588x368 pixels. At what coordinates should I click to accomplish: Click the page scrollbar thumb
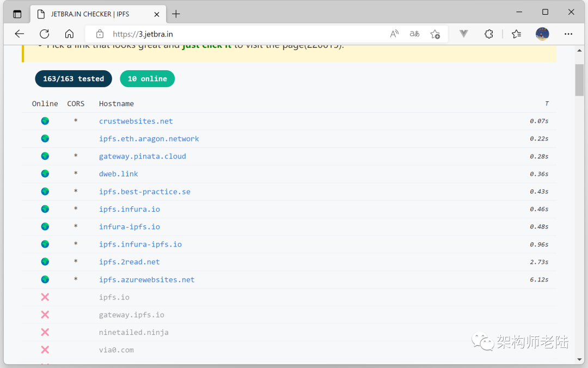579,80
